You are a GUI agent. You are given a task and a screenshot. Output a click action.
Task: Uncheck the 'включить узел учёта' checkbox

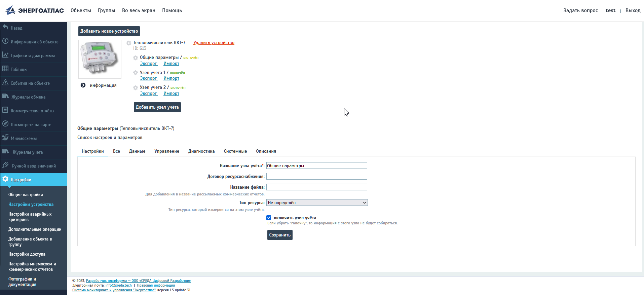(269, 218)
